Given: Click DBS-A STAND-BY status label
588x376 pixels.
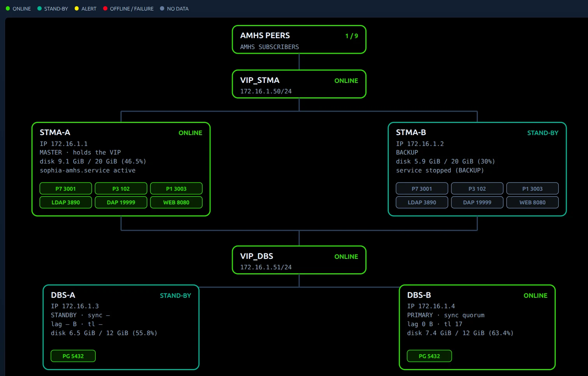Looking at the screenshot, I should point(176,295).
